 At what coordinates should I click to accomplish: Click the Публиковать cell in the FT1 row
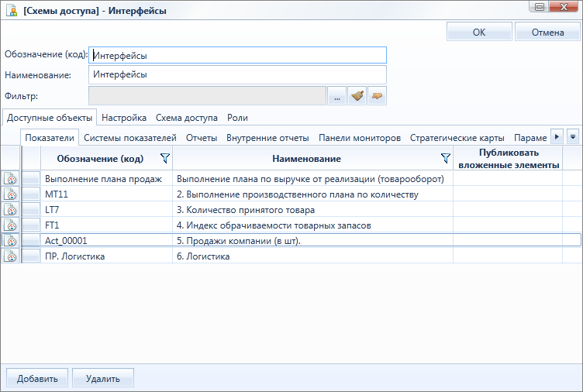[x=508, y=225]
